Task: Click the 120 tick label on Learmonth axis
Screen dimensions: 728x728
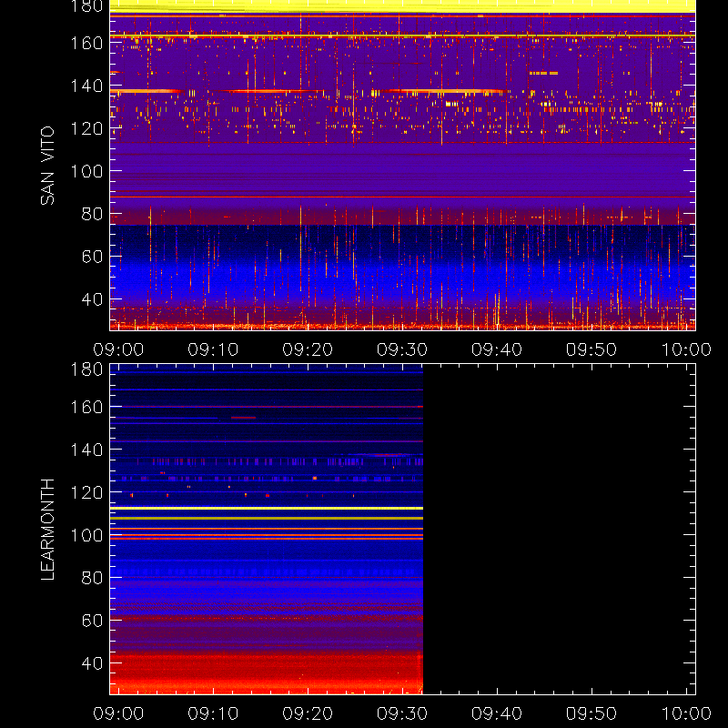Action: coord(86,492)
